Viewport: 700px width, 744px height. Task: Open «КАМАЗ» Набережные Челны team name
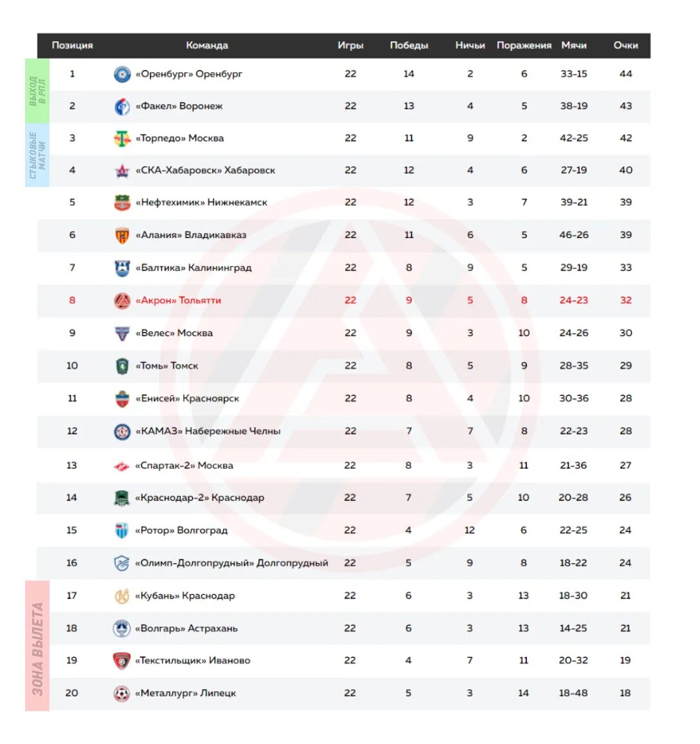tap(208, 431)
